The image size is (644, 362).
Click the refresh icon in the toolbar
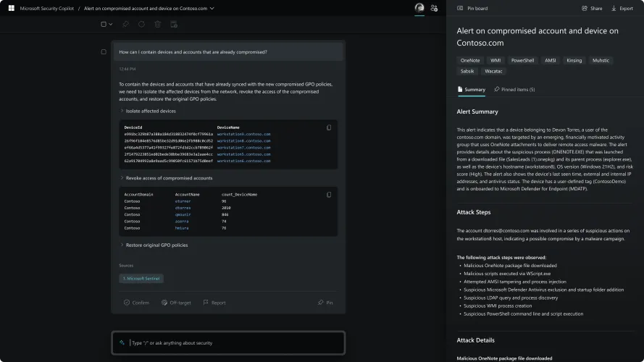pyautogui.click(x=141, y=24)
